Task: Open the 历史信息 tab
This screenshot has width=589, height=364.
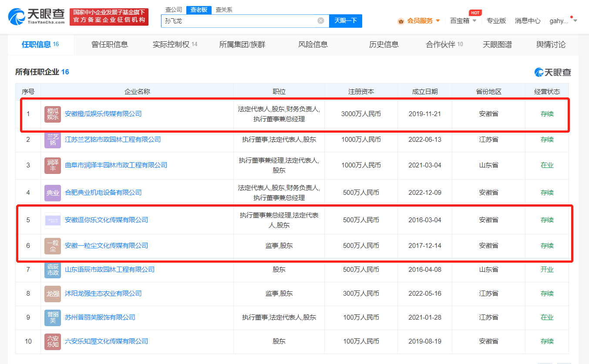Action: pyautogui.click(x=384, y=44)
